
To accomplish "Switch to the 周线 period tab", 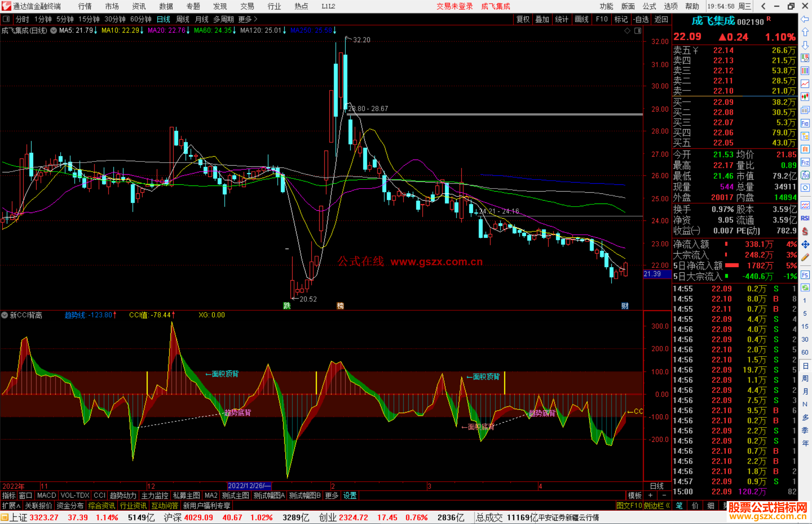I will [183, 19].
